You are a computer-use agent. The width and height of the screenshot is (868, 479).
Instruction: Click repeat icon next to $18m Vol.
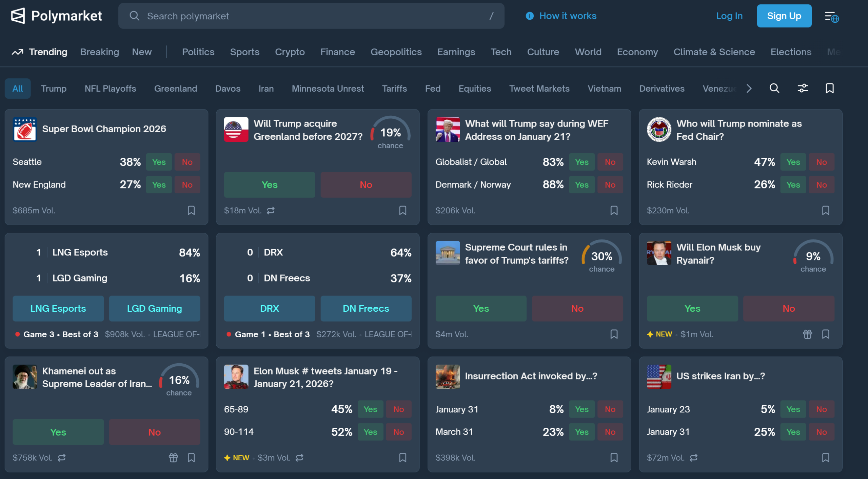click(271, 211)
